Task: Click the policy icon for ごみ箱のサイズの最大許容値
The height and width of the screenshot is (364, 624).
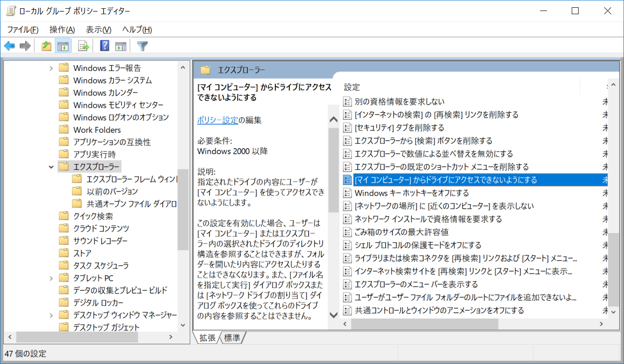Action: [x=348, y=232]
